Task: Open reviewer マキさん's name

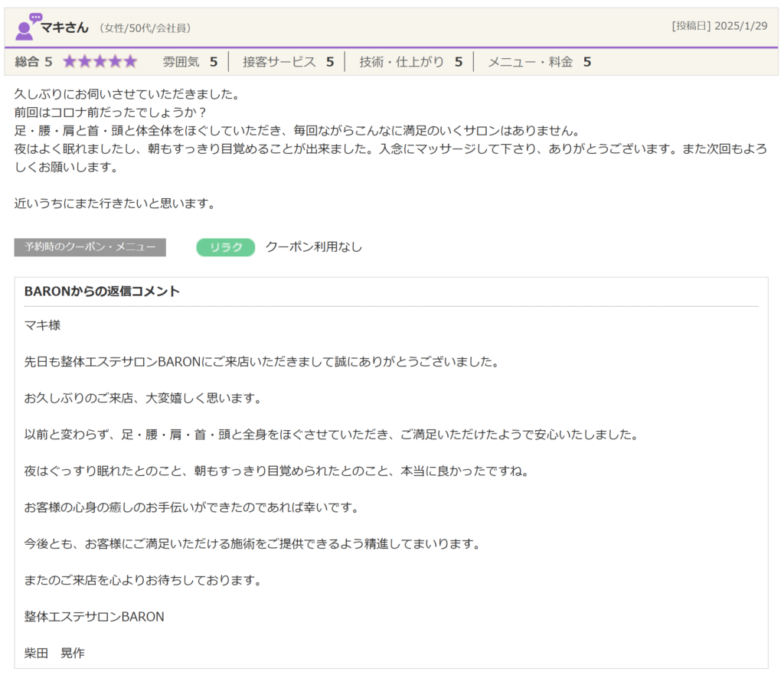Action: (64, 28)
